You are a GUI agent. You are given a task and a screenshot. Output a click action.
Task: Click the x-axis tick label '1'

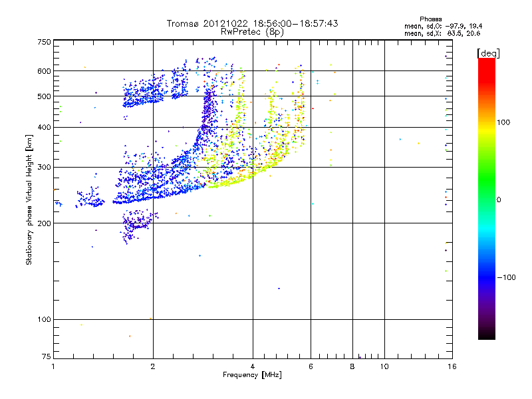pyautogui.click(x=53, y=366)
